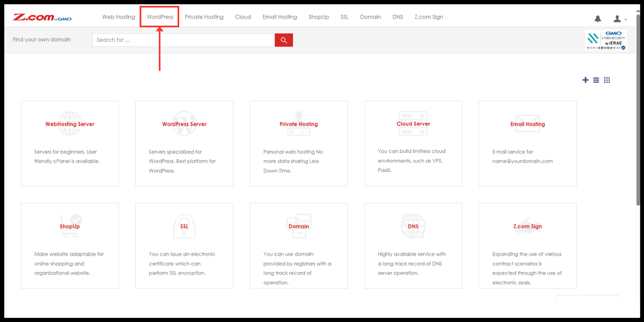Click the plus icon above the cards

click(x=585, y=80)
